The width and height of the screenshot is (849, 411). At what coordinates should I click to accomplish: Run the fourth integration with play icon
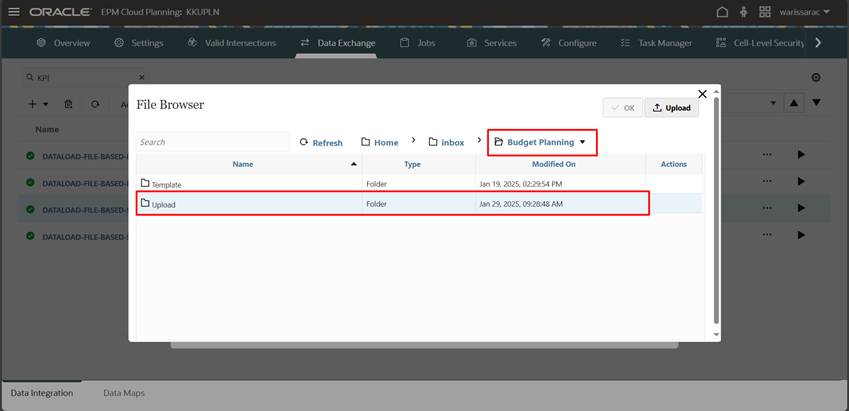[801, 235]
